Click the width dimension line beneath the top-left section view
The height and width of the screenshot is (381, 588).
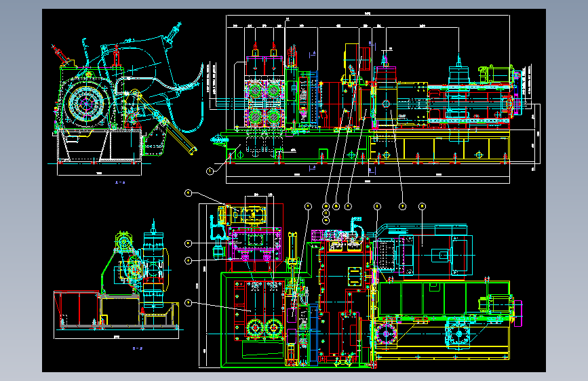(x=99, y=175)
